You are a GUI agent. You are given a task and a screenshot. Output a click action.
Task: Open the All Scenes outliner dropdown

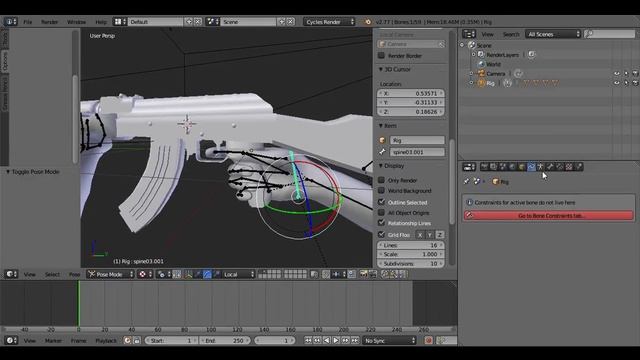(x=553, y=34)
